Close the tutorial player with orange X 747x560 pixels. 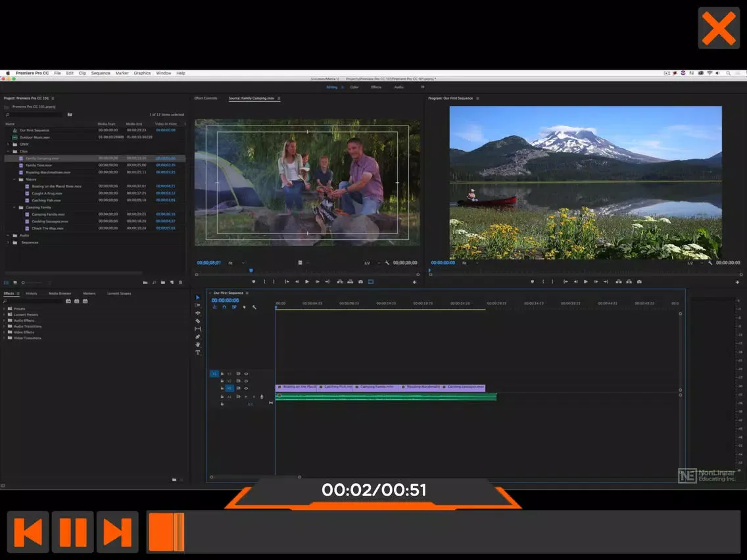click(719, 28)
